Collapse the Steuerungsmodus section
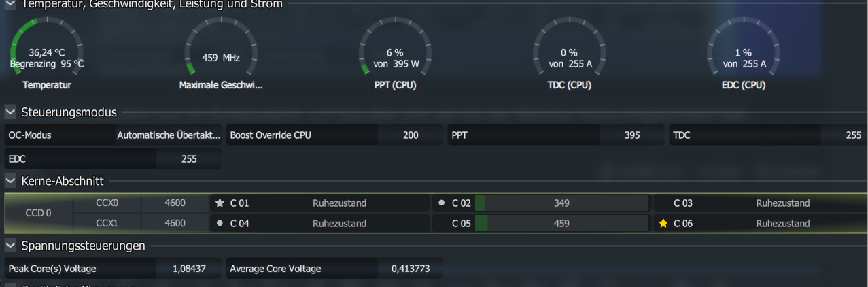Screen dimensions: 868x287 click(10, 112)
